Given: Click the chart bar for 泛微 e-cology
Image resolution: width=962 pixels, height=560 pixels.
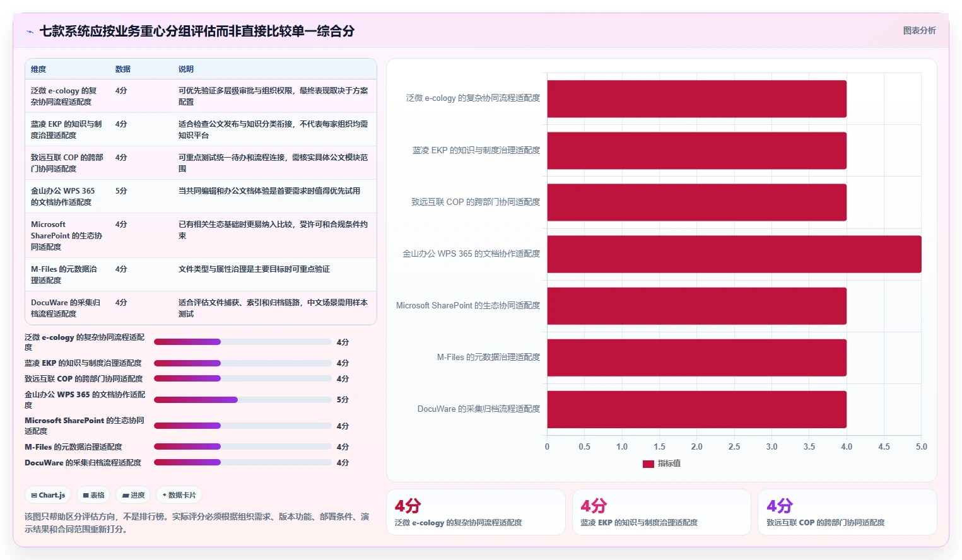Looking at the screenshot, I should pyautogui.click(x=696, y=99).
